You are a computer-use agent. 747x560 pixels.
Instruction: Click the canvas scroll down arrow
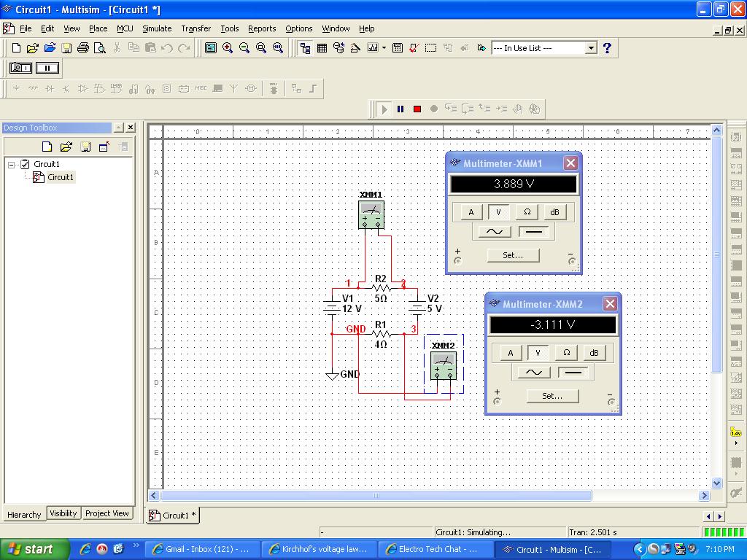click(x=716, y=483)
